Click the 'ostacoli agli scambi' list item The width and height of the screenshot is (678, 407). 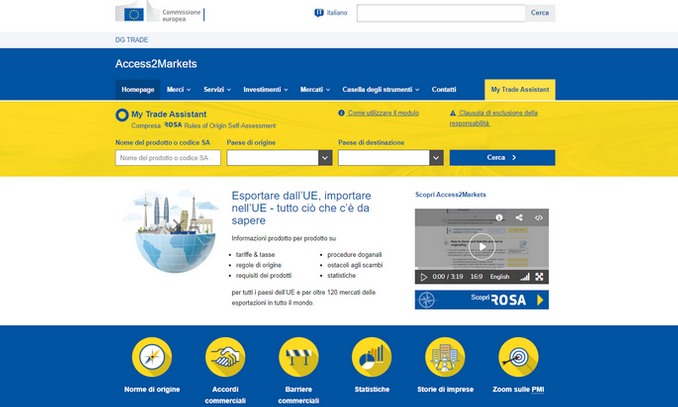point(355,265)
